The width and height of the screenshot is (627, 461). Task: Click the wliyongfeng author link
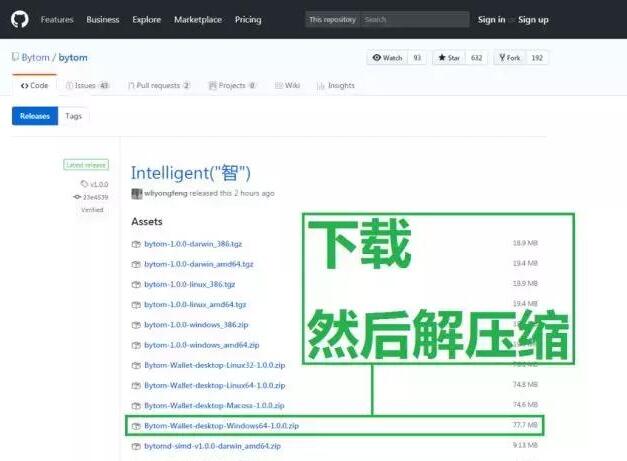pos(166,193)
